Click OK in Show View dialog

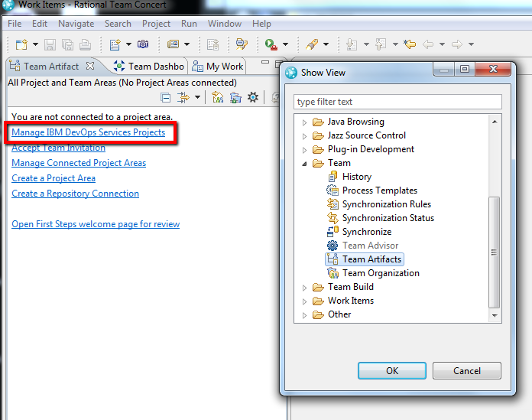(392, 370)
